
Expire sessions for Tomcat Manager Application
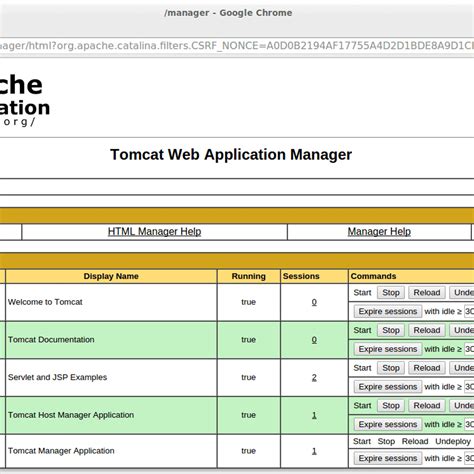[x=388, y=458]
